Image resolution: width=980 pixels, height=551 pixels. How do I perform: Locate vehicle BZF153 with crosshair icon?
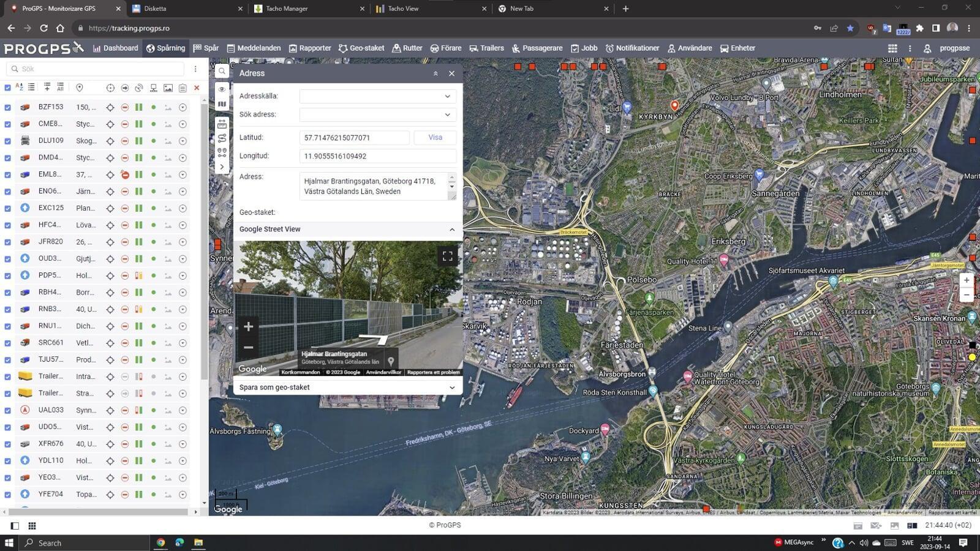coord(110,107)
